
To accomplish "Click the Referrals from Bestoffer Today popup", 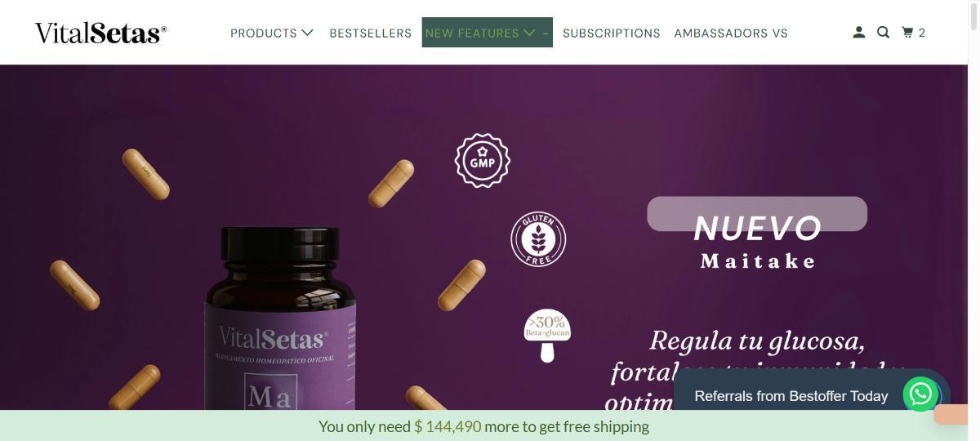I will pos(791,396).
